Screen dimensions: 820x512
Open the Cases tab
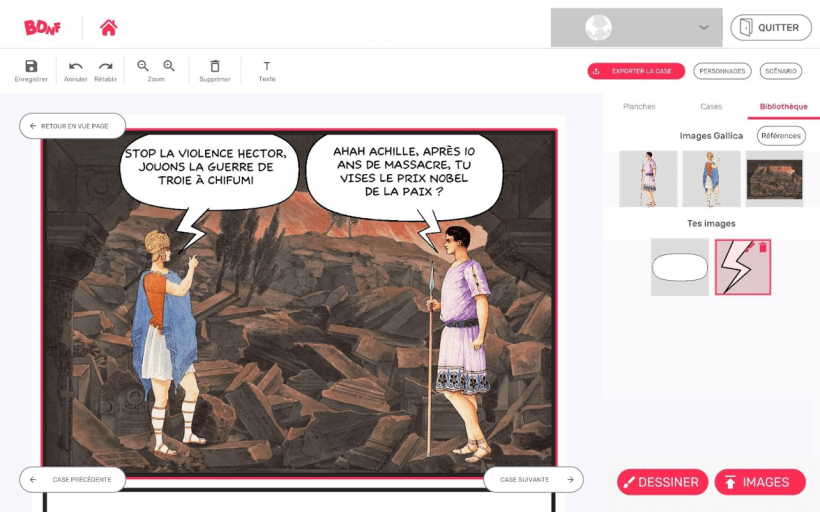pos(711,106)
